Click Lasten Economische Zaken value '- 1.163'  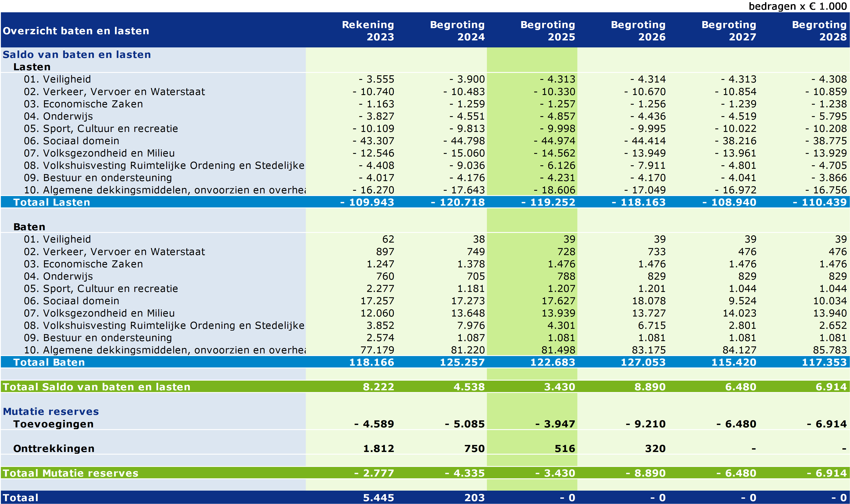click(376, 104)
